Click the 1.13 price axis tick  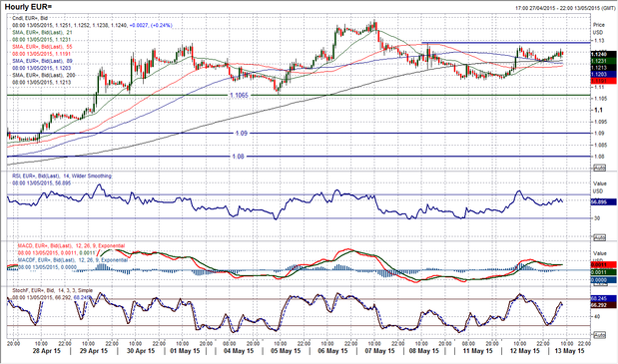pos(599,41)
